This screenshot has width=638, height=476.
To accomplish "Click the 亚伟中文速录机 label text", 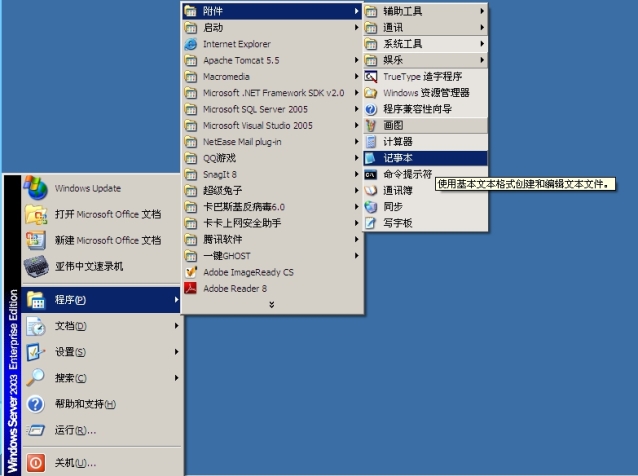I will [89, 266].
